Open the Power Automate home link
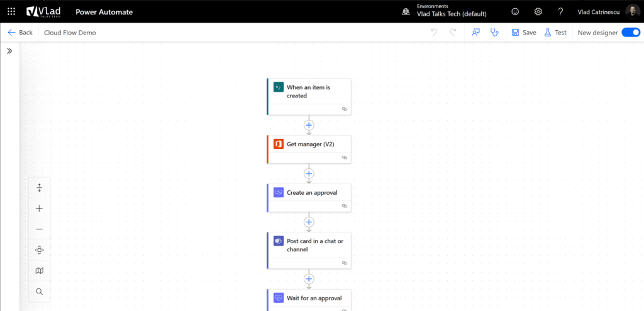 (x=104, y=12)
